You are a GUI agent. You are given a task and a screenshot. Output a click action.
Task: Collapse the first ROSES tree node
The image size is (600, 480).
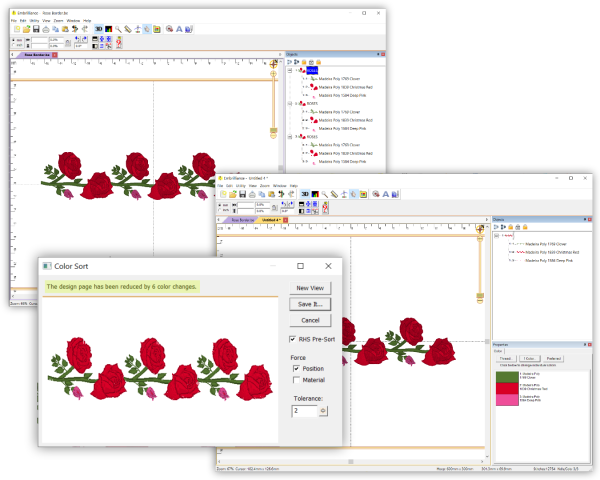click(x=290, y=70)
